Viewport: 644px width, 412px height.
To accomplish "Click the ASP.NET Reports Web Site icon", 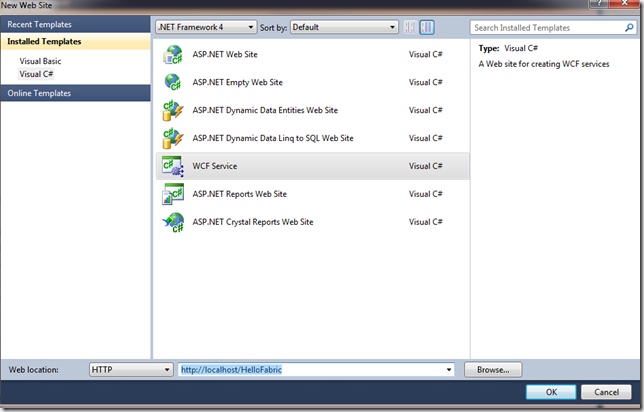I will 173,194.
